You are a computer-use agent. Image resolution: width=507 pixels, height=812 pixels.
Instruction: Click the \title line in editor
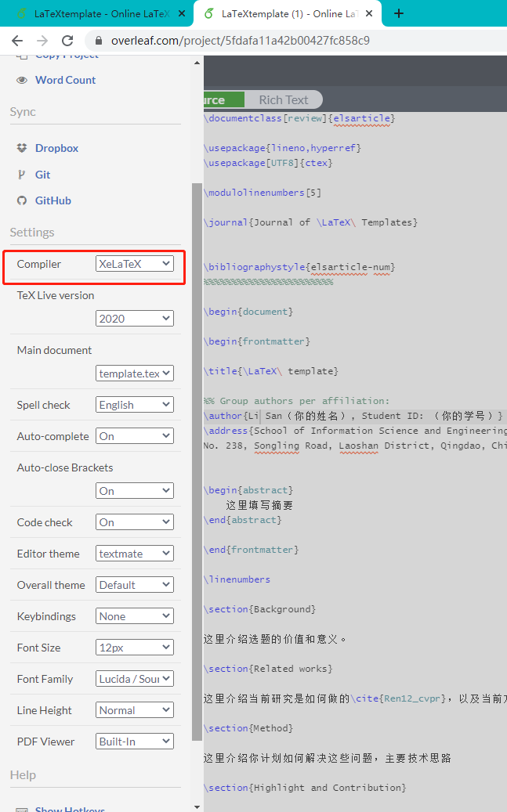270,371
